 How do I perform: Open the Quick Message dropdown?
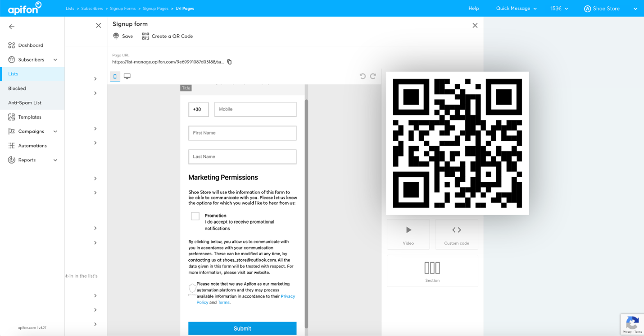516,9
